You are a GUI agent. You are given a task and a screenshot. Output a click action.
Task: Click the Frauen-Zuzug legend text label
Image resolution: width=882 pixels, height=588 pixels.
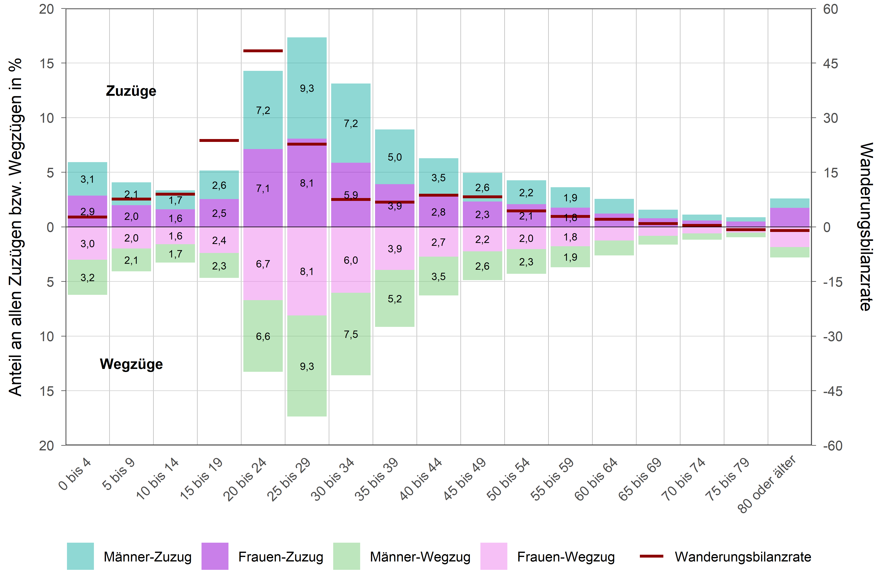[x=281, y=557]
